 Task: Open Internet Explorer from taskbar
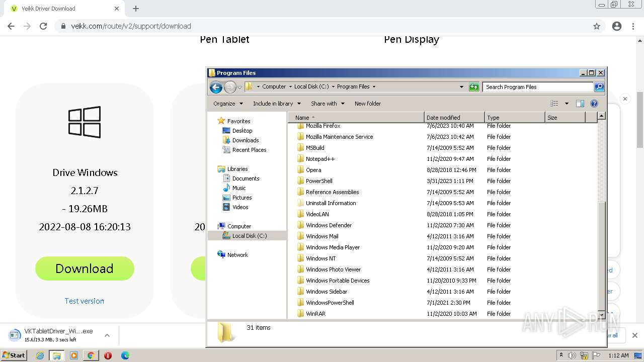click(x=40, y=355)
